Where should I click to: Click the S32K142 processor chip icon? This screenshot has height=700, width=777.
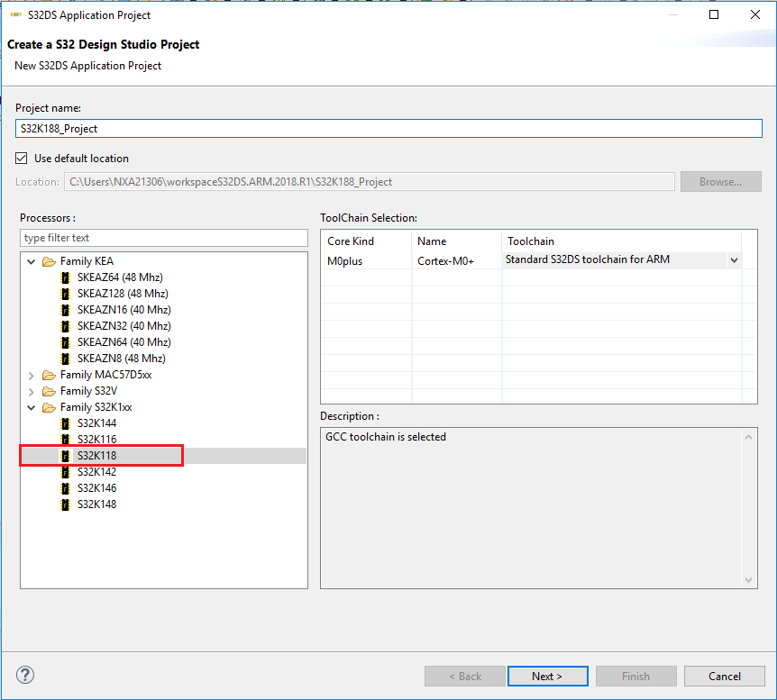coord(66,472)
